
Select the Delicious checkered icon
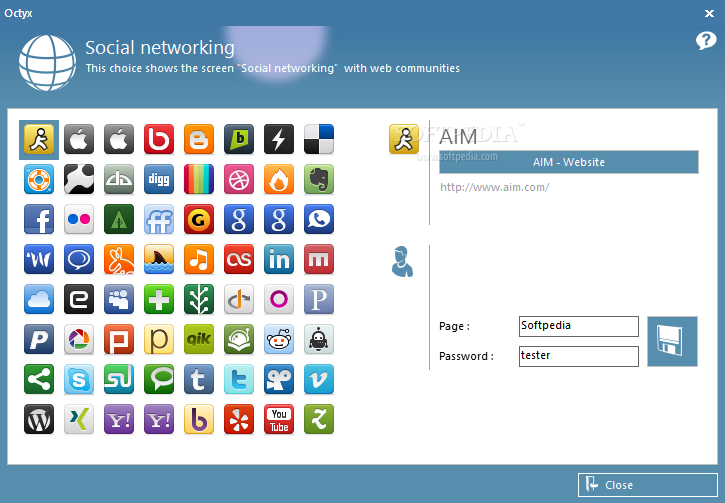[319, 139]
